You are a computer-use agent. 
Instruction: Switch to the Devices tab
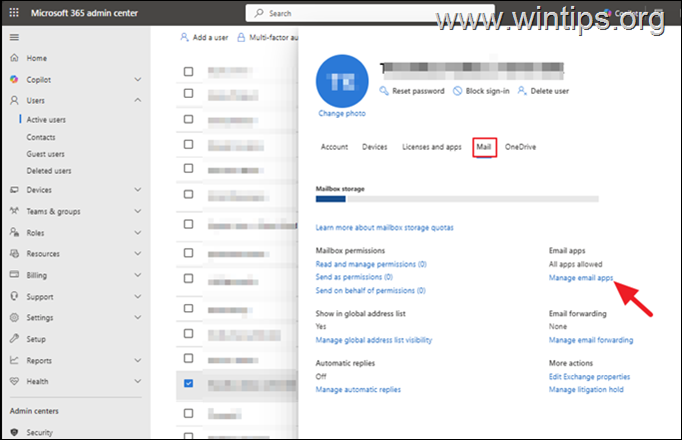374,147
